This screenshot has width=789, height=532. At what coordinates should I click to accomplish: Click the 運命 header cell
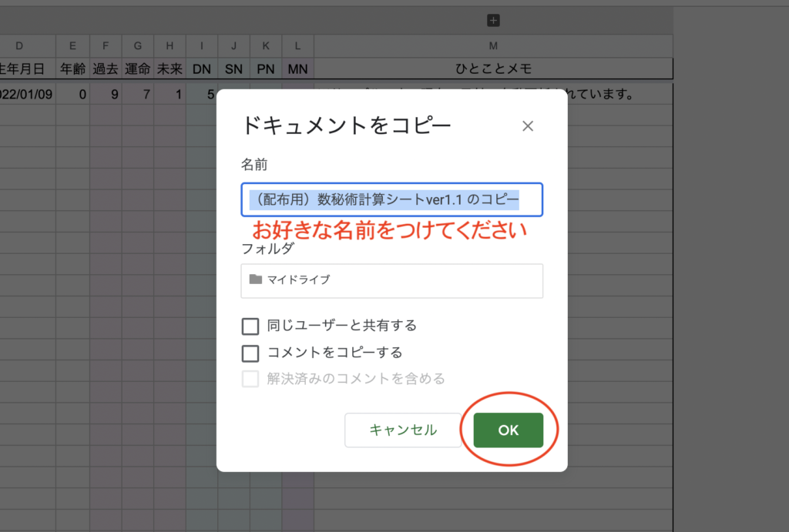point(137,69)
